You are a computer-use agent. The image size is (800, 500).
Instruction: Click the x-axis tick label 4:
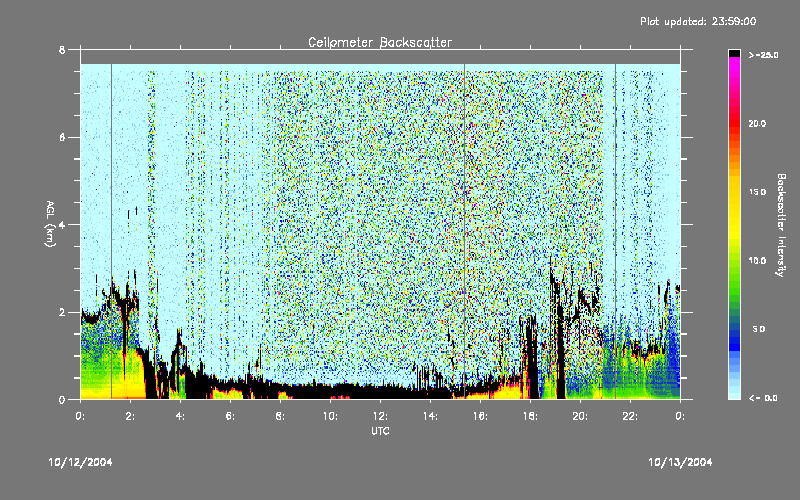180,416
